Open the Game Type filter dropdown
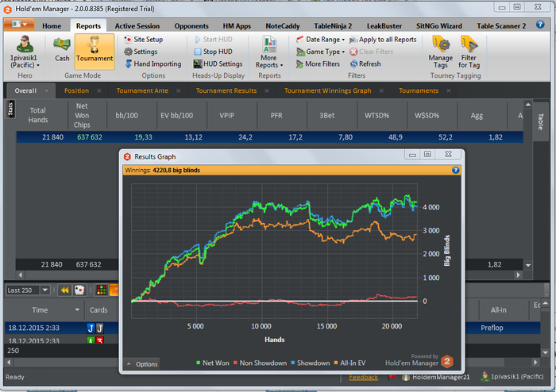This screenshot has height=392, width=556. (321, 52)
